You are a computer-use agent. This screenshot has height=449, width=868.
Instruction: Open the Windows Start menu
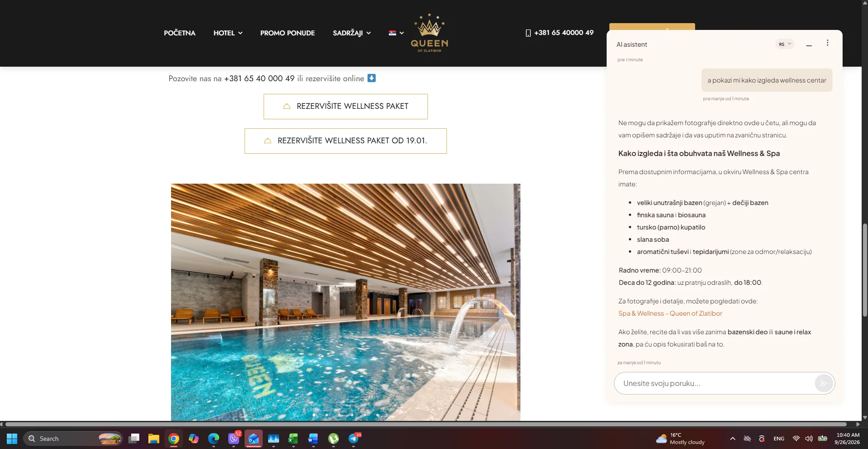click(12, 439)
